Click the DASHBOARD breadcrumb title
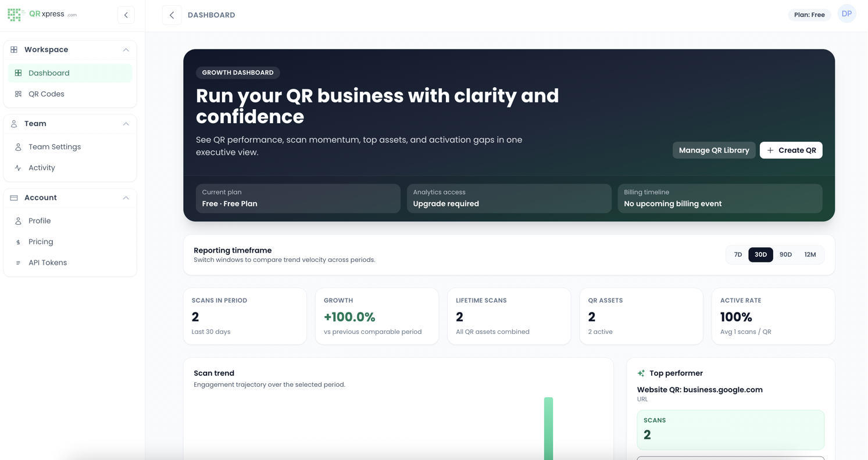This screenshot has height=460, width=868. [212, 15]
